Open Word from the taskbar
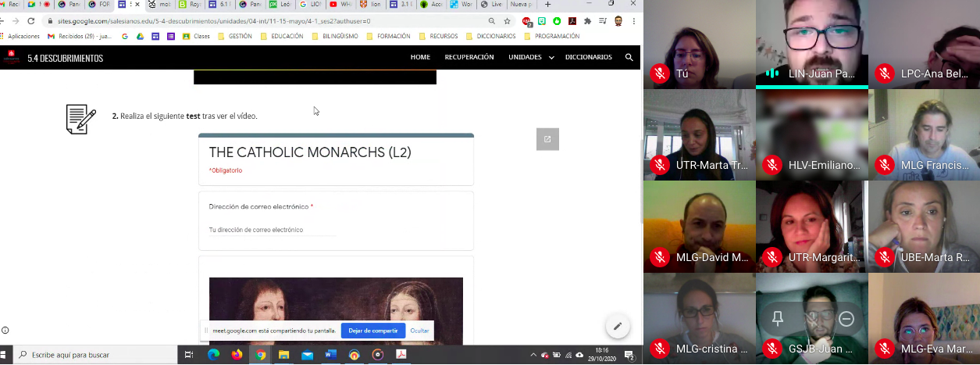The height and width of the screenshot is (365, 980). click(x=330, y=355)
